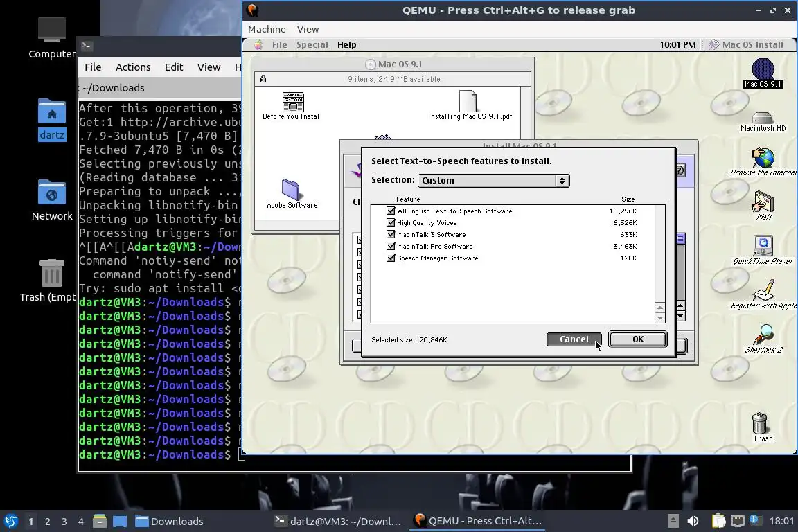Open Mac OS File menu
798x532 pixels.
(279, 45)
